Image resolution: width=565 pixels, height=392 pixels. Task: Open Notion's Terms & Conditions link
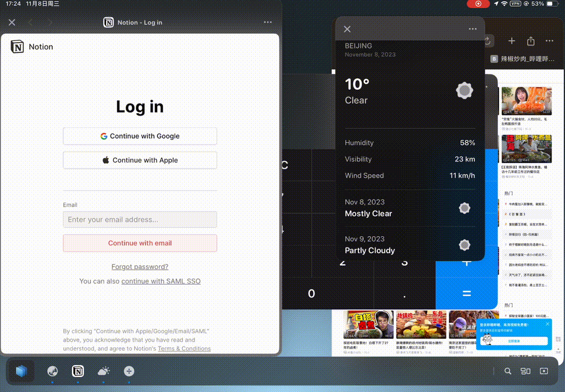(184, 349)
